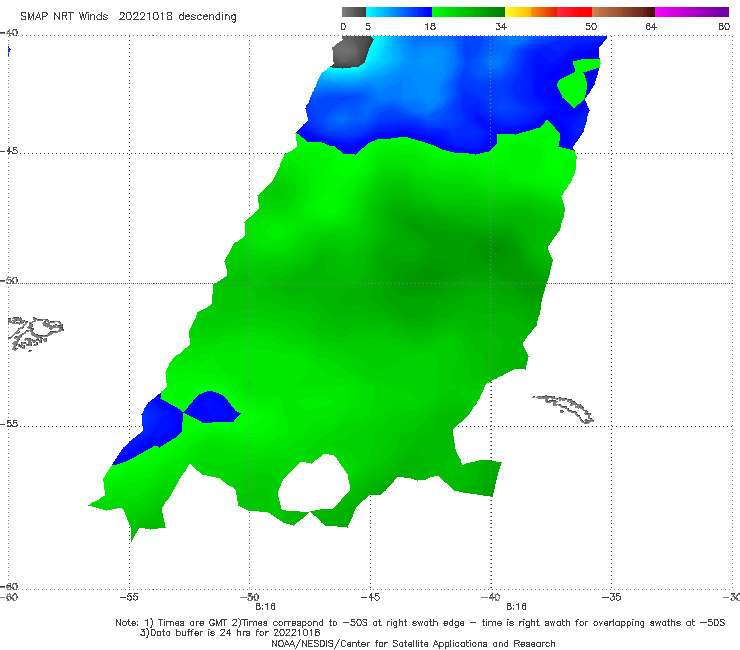Viewport: 740px width, 650px height.
Task: Click the '-55' latitude label on left axis
Action: coord(9,424)
